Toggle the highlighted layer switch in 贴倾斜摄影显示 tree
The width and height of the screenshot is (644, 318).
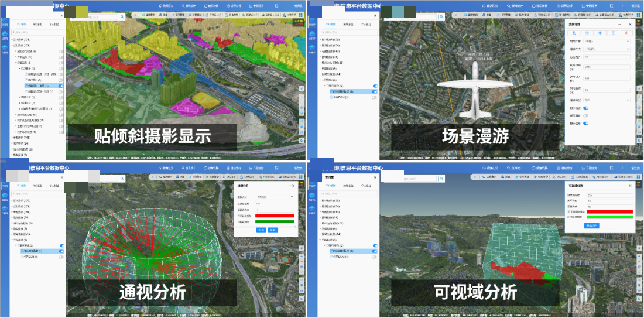coord(60,86)
